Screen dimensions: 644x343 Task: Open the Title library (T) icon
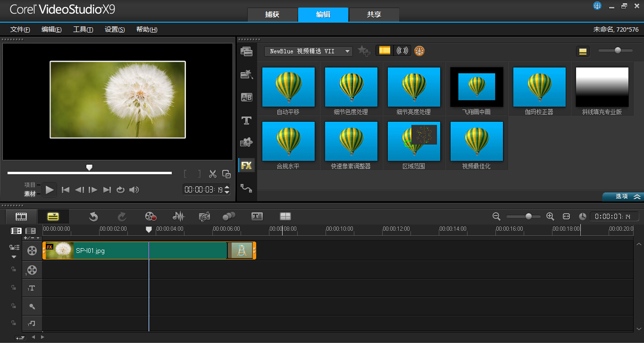(246, 121)
